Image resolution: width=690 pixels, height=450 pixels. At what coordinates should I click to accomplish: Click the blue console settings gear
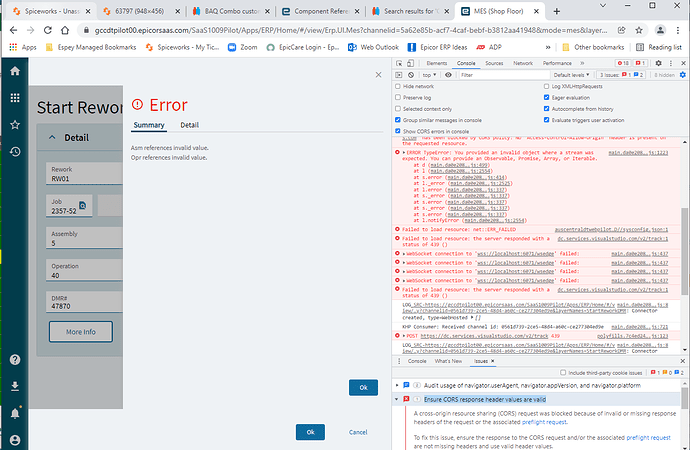click(683, 75)
